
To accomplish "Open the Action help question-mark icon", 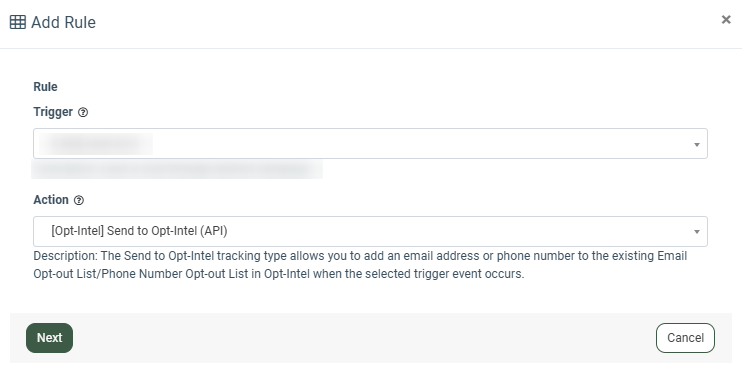I will (79, 200).
